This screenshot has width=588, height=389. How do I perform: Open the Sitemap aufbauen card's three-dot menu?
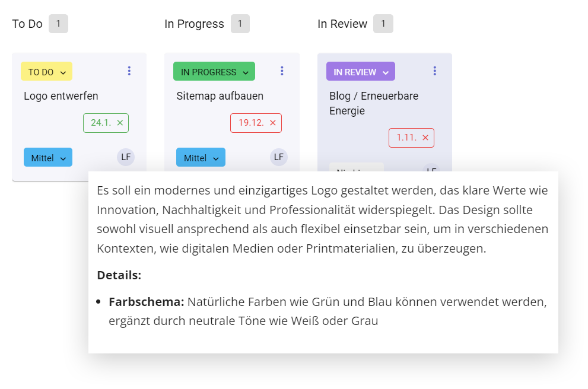282,71
